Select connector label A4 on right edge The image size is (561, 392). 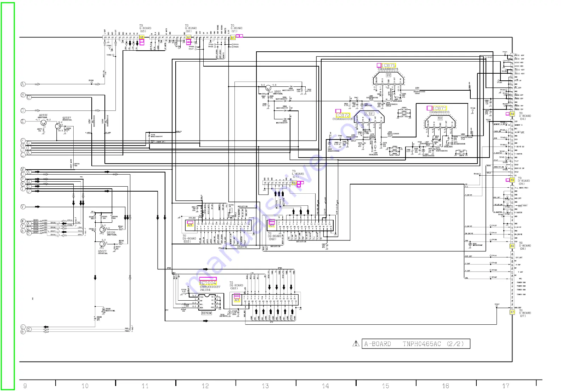(512, 114)
